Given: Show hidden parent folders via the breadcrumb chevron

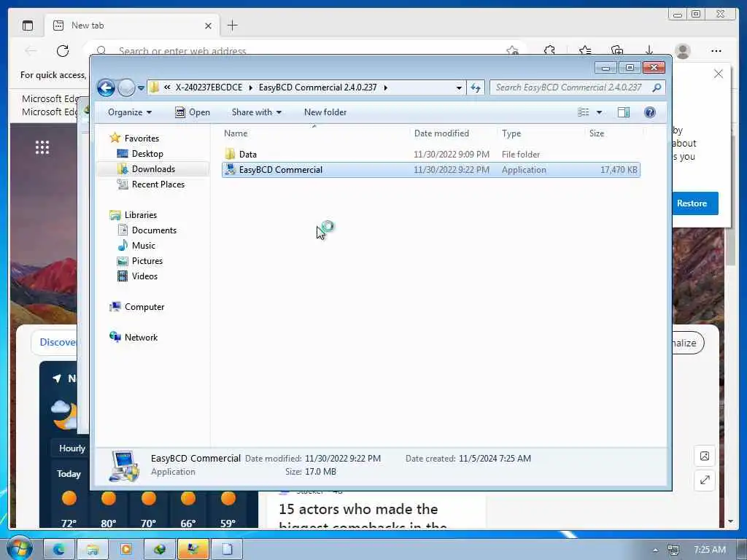Looking at the screenshot, I should tap(167, 87).
